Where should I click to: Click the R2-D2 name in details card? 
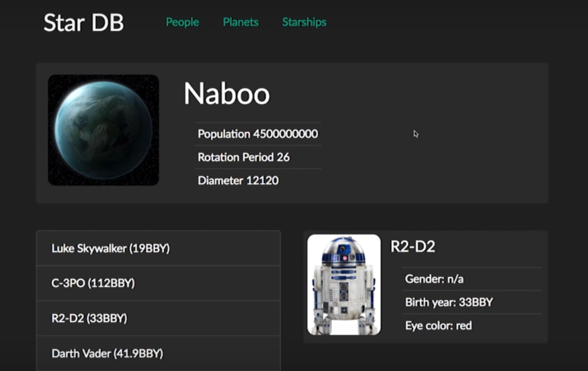click(x=413, y=247)
